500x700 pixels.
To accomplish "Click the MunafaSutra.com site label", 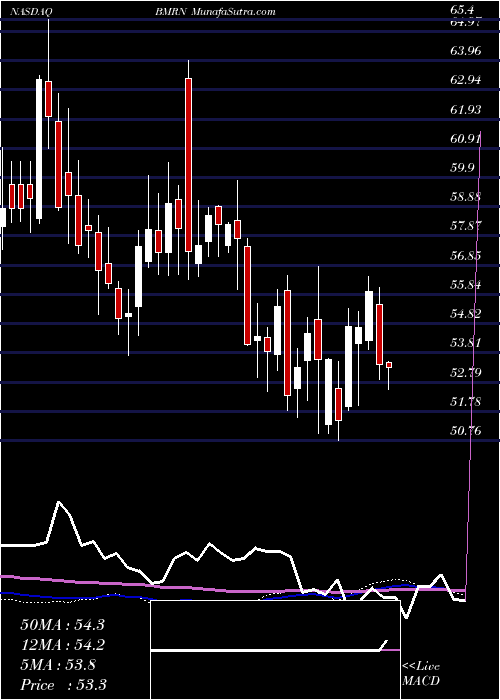I will pyautogui.click(x=233, y=12).
